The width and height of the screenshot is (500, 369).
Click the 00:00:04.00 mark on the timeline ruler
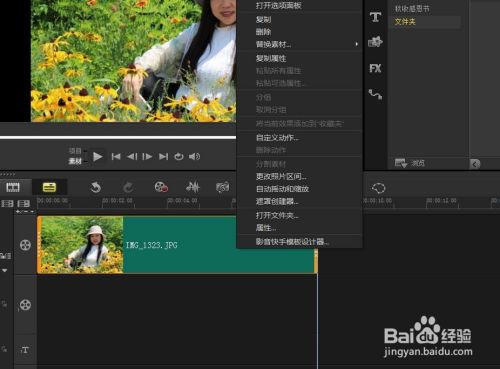click(182, 201)
